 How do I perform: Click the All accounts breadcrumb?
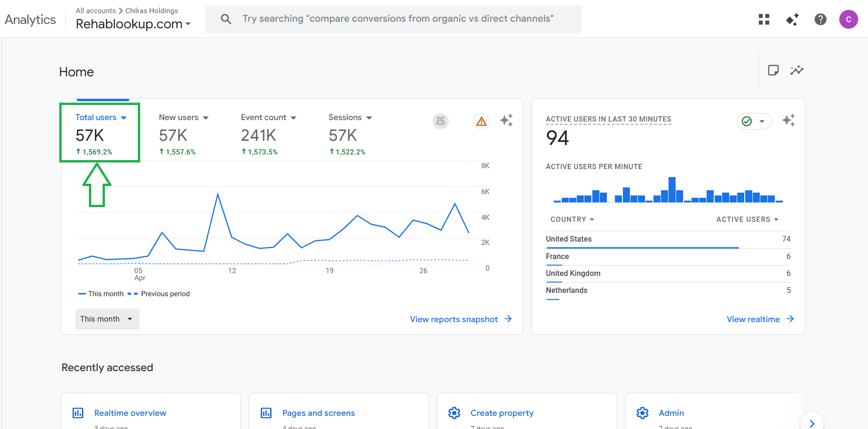(96, 10)
